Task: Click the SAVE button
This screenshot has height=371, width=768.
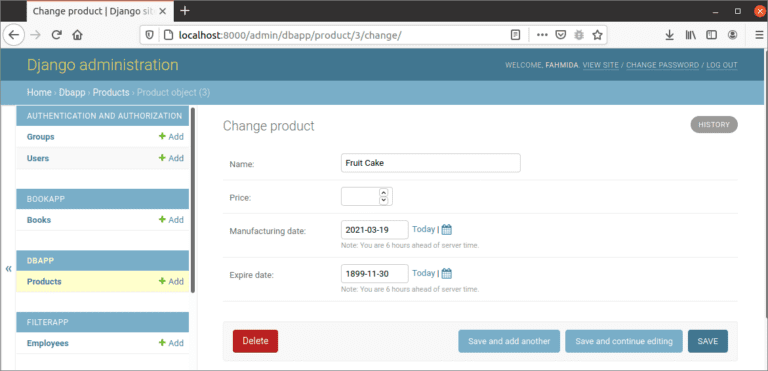Action: pos(708,341)
